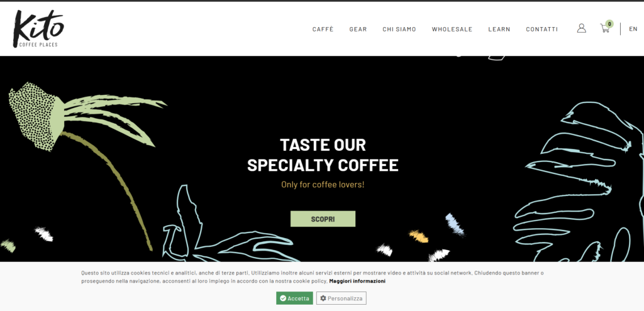This screenshot has width=644, height=311.
Task: Go to CHI SIAMO page
Action: coord(399,29)
